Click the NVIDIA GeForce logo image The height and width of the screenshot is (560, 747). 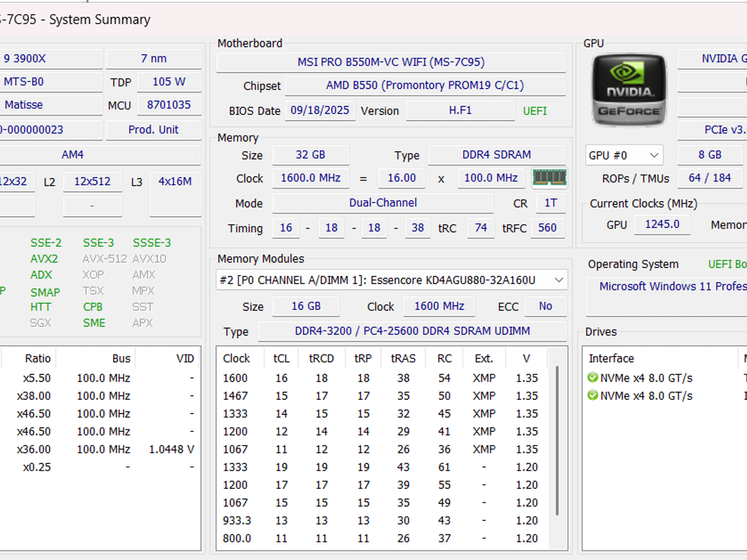[x=629, y=90]
